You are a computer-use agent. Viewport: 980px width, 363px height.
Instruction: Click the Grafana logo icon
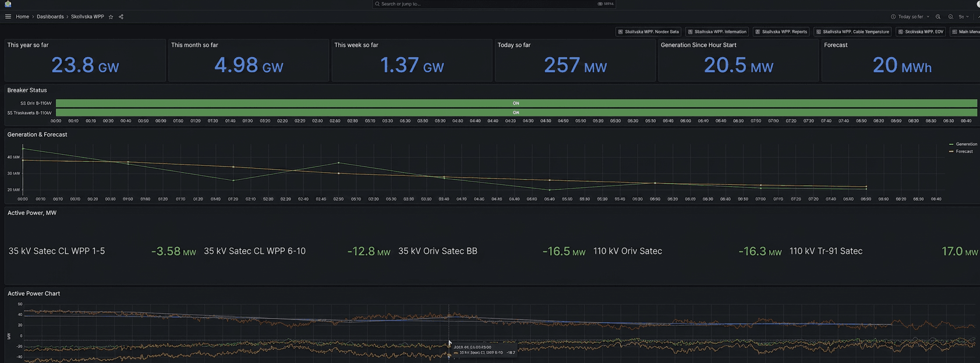8,4
